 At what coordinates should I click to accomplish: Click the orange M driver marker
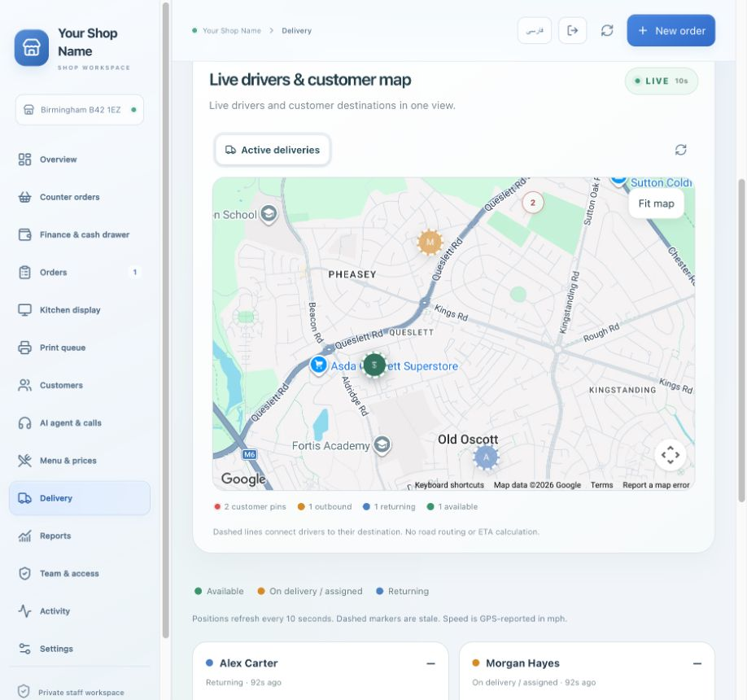[430, 242]
